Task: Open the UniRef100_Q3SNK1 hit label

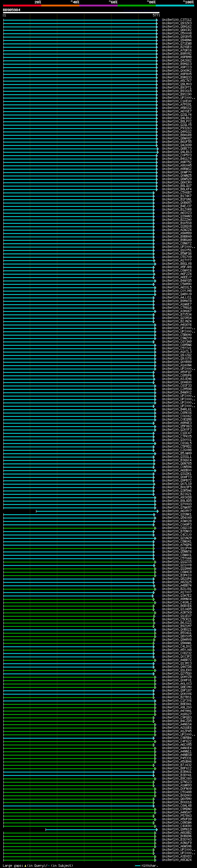Action: (177, 515)
